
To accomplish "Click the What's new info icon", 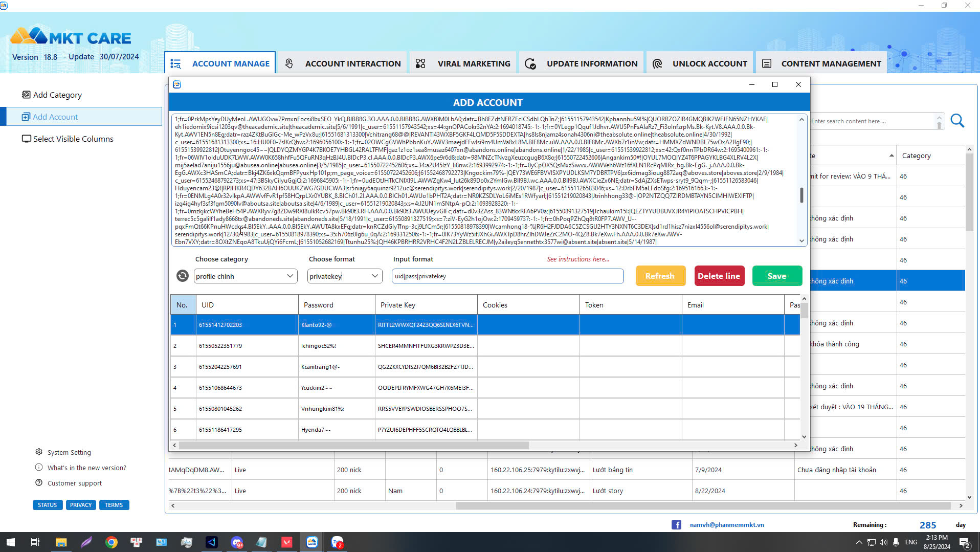I will [x=39, y=467].
